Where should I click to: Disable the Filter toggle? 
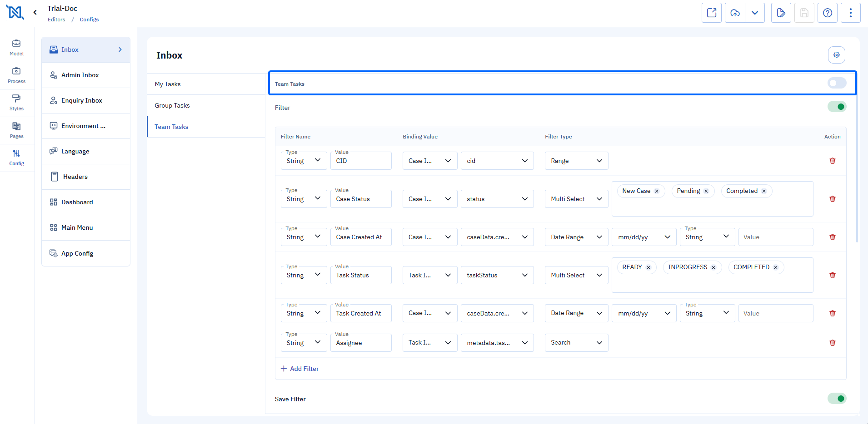[837, 107]
